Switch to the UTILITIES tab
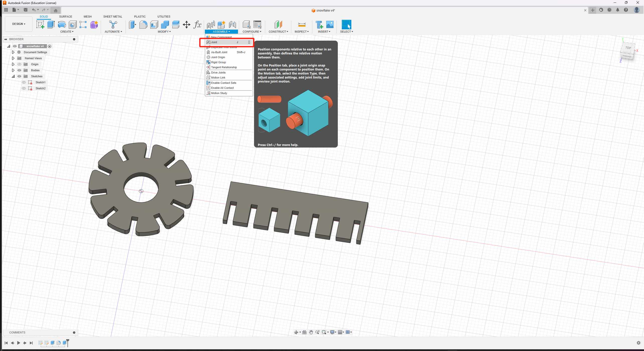644x351 pixels. [164, 17]
